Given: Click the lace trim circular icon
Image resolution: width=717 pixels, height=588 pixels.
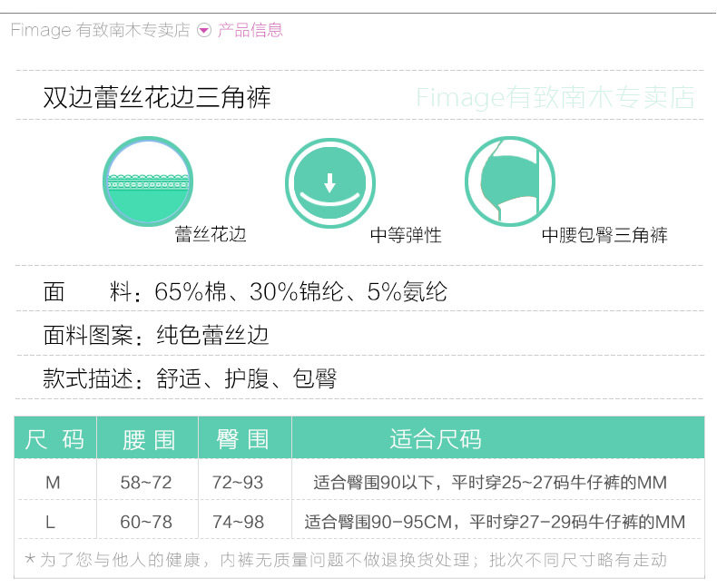Looking at the screenshot, I should (x=148, y=181).
